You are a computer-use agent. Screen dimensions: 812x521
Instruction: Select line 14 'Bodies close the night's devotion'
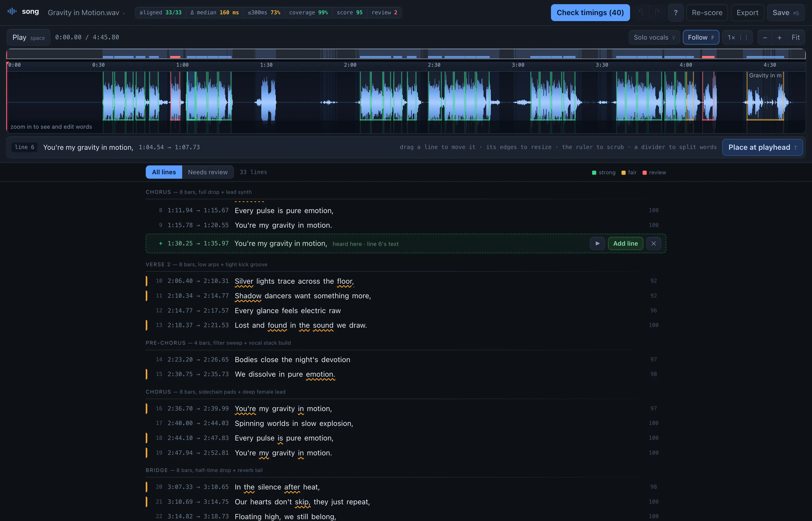405,360
